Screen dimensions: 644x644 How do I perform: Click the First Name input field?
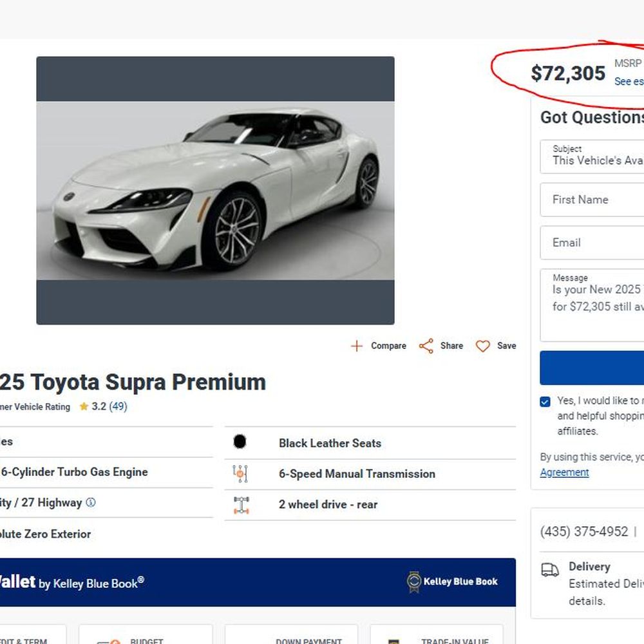(x=592, y=200)
